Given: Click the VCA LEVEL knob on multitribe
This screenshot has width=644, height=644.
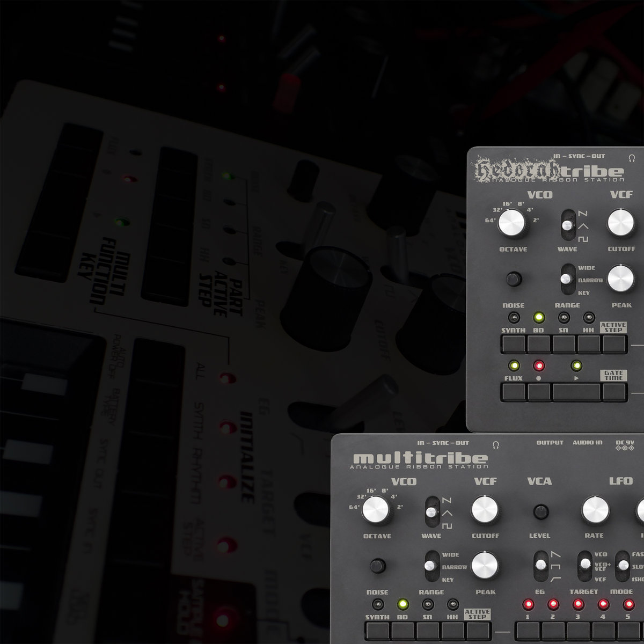Looking at the screenshot, I should point(540,511).
